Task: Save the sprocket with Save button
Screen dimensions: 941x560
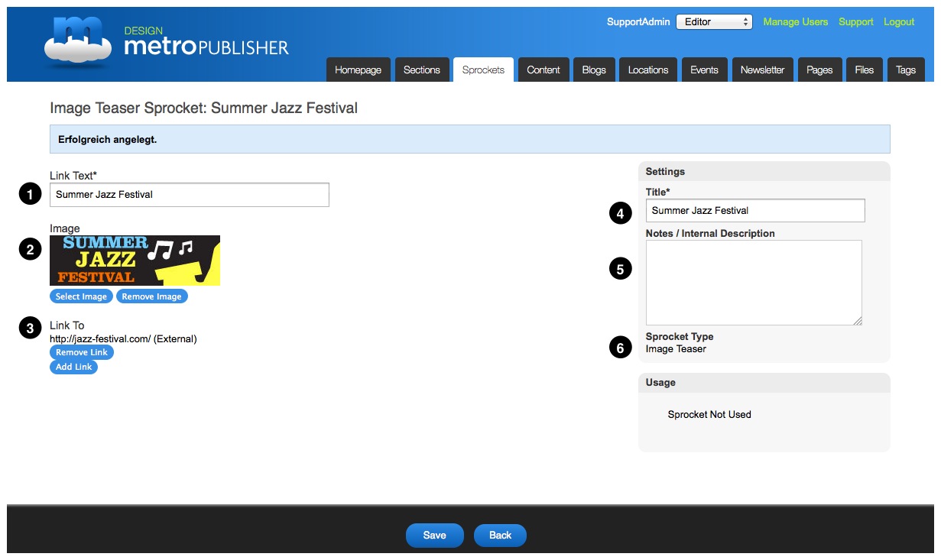Action: (434, 536)
